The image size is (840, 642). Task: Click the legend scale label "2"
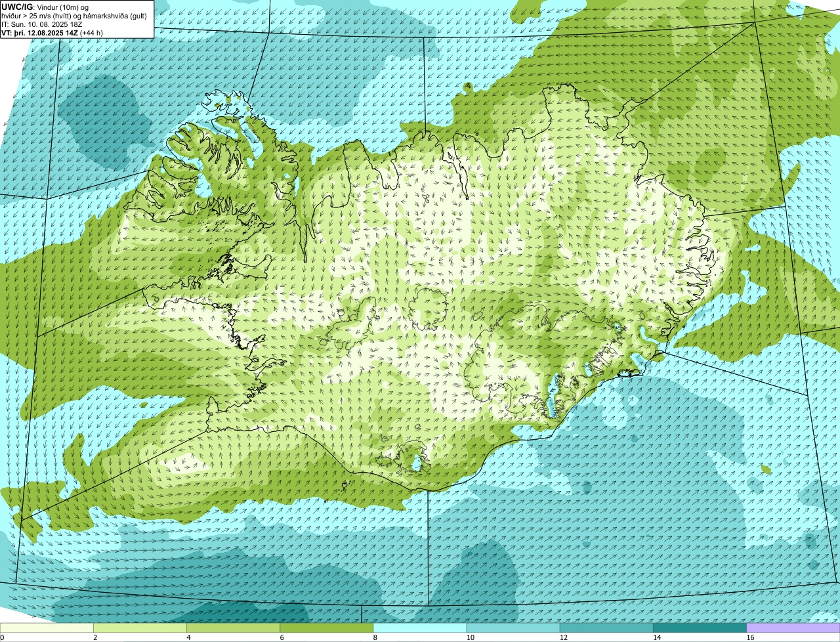pyautogui.click(x=95, y=637)
